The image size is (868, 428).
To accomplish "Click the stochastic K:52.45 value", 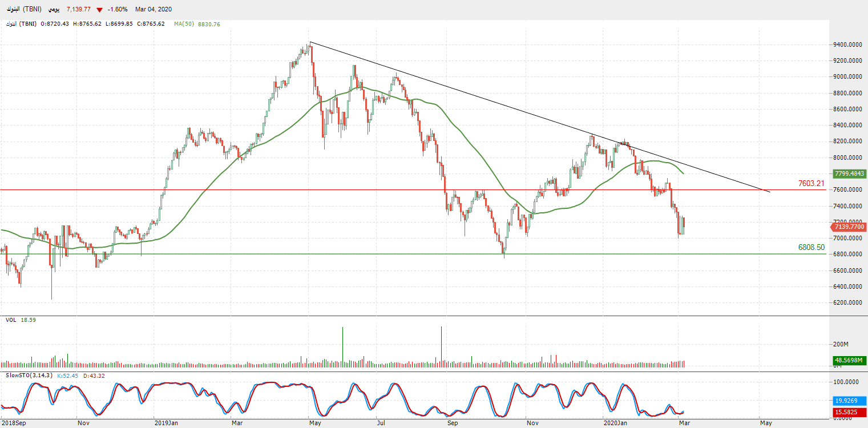I will (68, 375).
